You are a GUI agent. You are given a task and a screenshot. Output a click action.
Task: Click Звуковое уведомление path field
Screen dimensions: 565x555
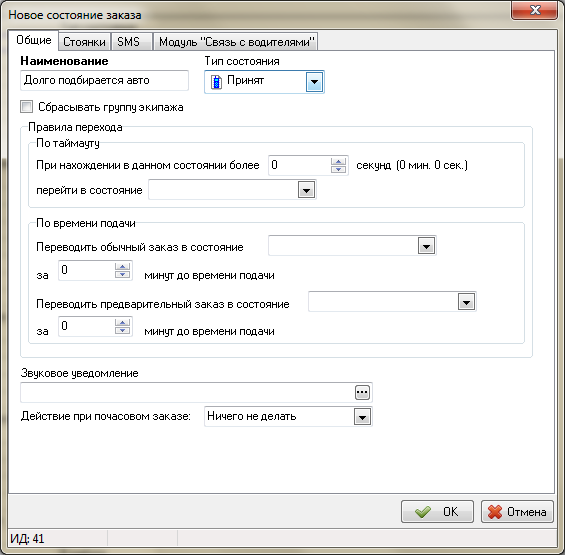187,392
